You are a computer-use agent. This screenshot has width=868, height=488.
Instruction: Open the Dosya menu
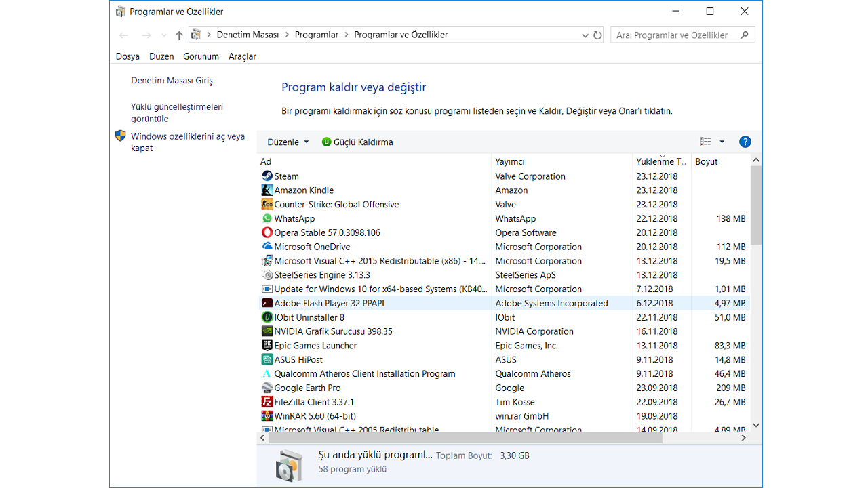(127, 56)
